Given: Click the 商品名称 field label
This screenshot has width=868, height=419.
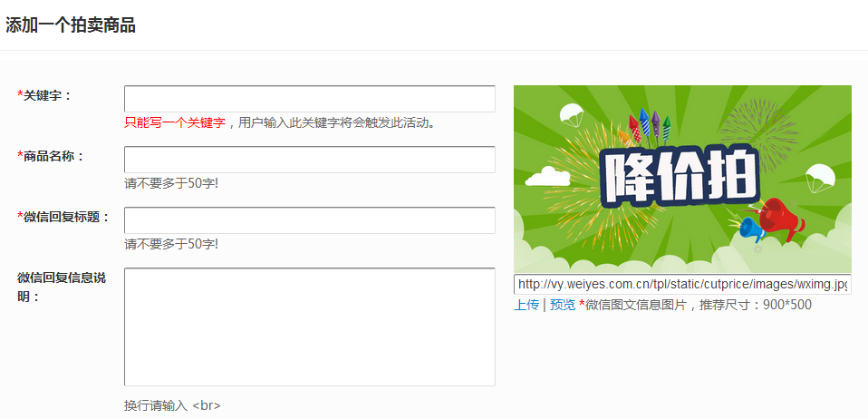Looking at the screenshot, I should point(51,156).
